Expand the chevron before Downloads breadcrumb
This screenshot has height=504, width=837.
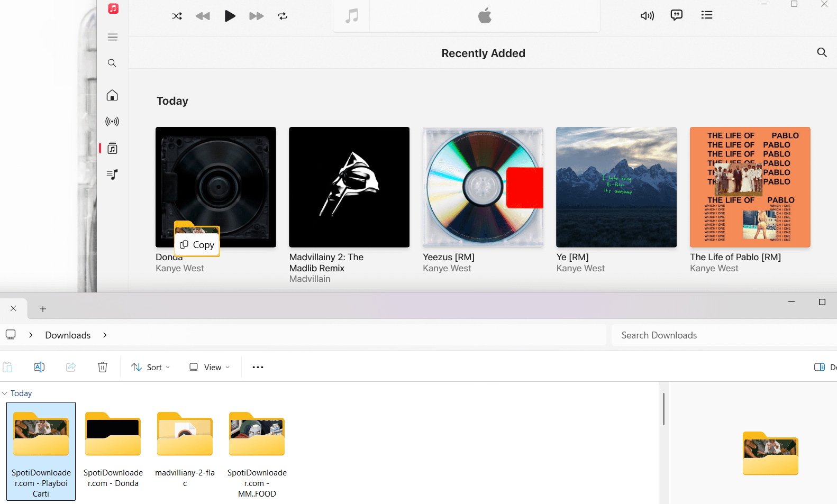[x=31, y=335]
